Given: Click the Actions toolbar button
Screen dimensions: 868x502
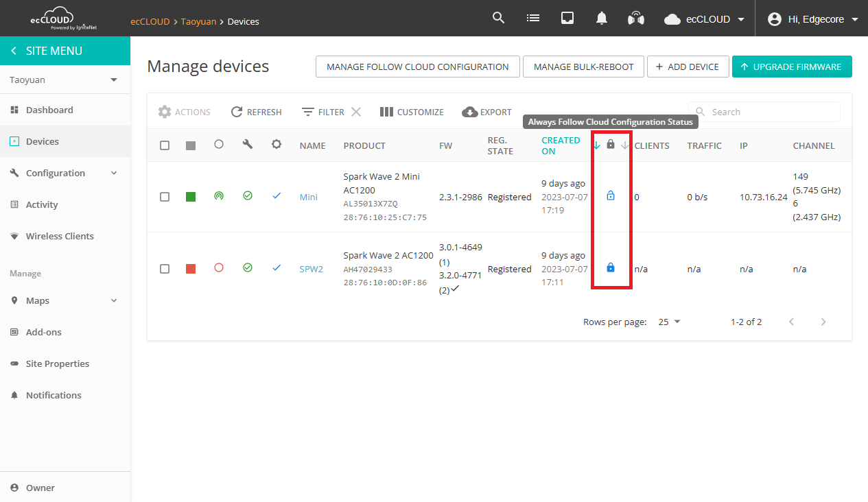Looking at the screenshot, I should tap(184, 112).
